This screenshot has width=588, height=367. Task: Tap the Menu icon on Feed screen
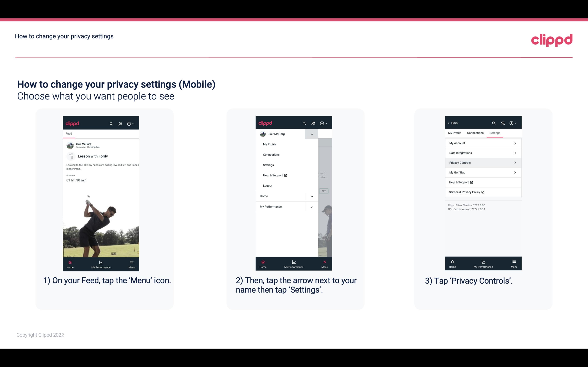pyautogui.click(x=132, y=264)
